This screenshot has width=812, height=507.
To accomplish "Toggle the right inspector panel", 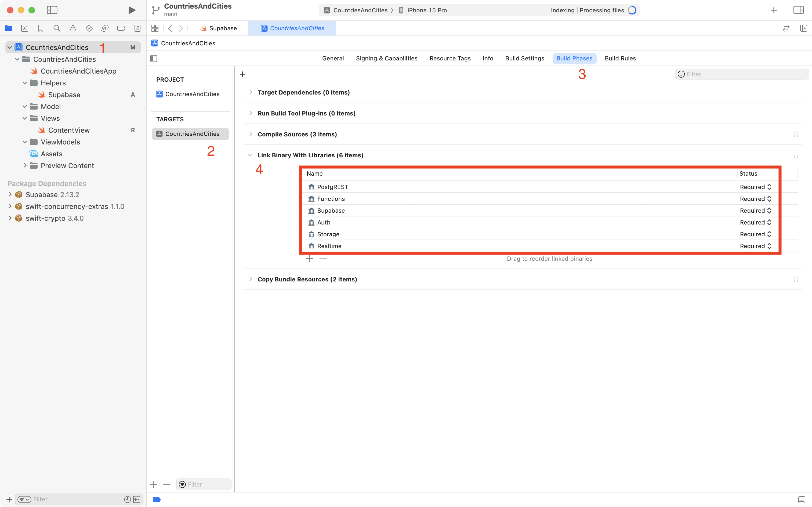I will pyautogui.click(x=798, y=10).
